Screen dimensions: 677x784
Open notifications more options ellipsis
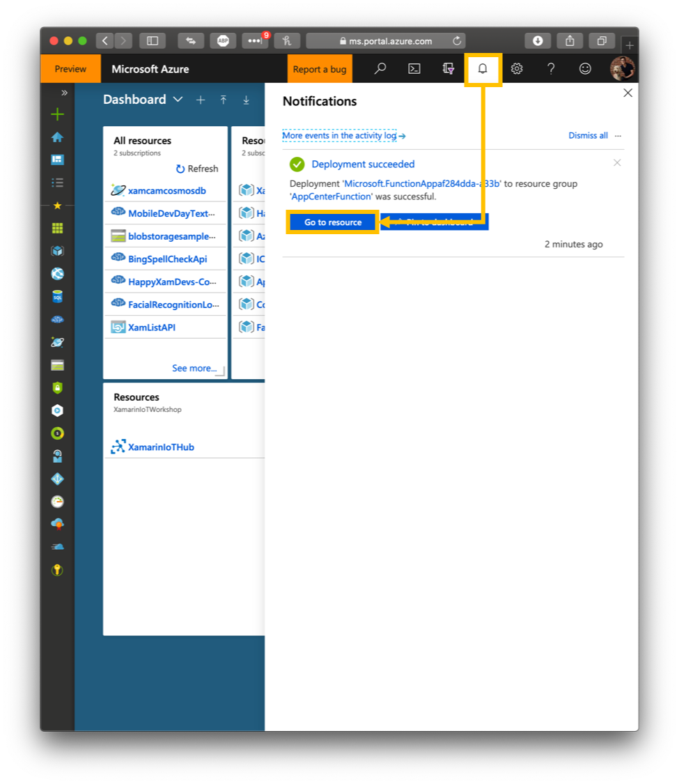click(x=618, y=135)
